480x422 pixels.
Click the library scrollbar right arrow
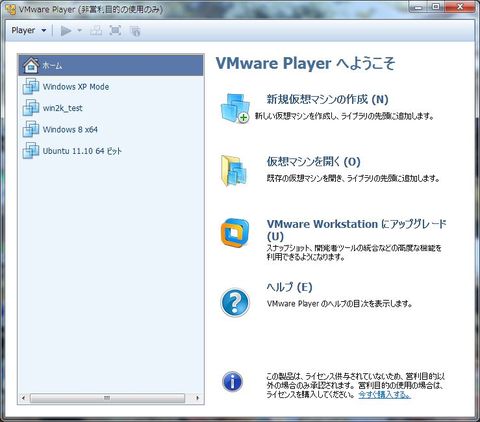(x=198, y=398)
